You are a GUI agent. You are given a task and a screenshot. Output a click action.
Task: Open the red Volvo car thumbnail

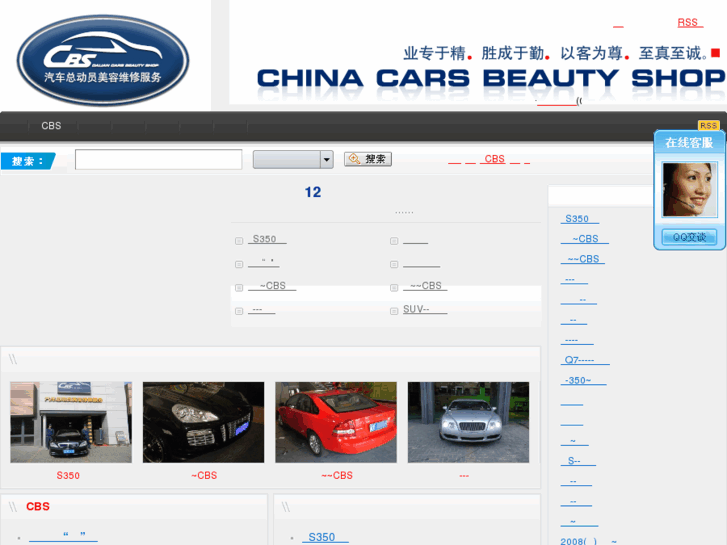click(336, 422)
